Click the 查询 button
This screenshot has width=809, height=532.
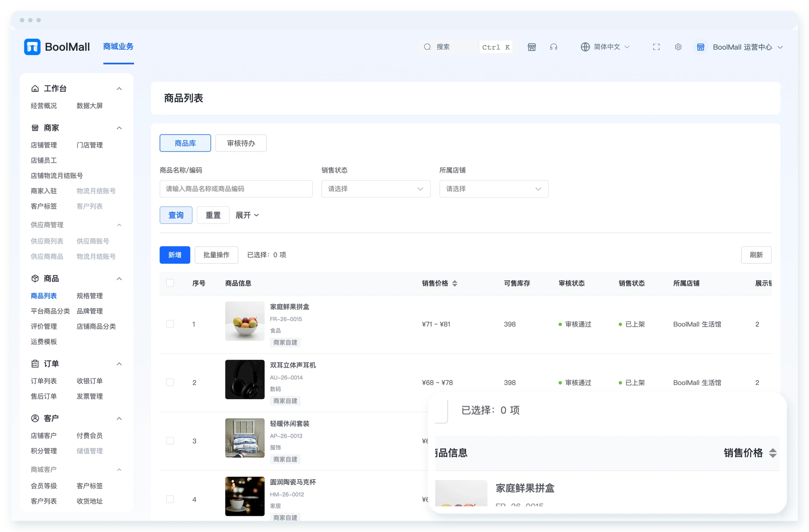point(176,215)
